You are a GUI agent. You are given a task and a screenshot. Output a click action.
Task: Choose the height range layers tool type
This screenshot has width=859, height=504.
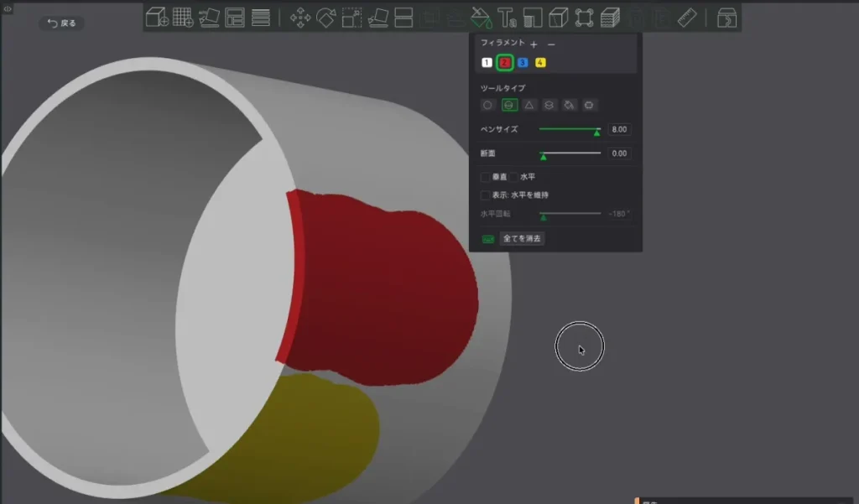tap(549, 105)
